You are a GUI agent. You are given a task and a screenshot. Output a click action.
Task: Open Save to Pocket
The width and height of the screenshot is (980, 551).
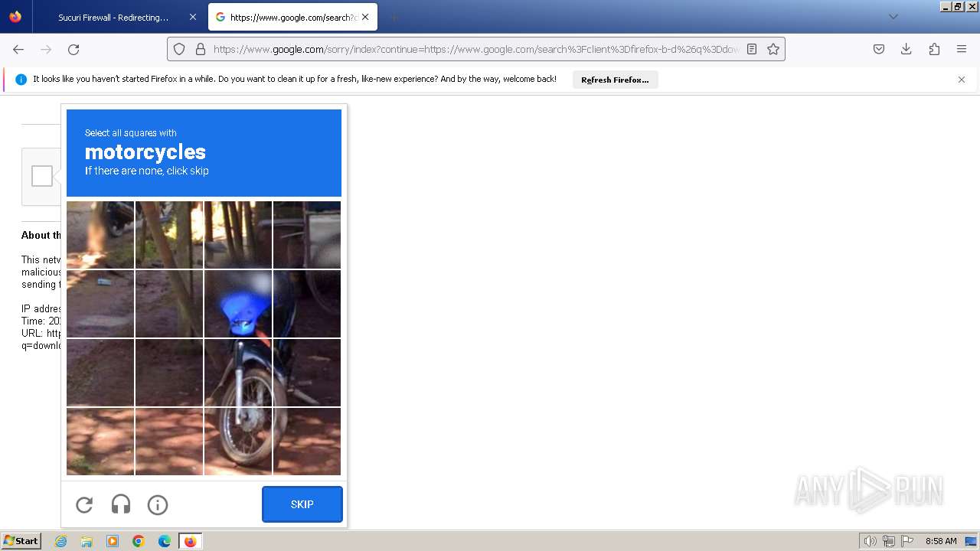coord(879,49)
